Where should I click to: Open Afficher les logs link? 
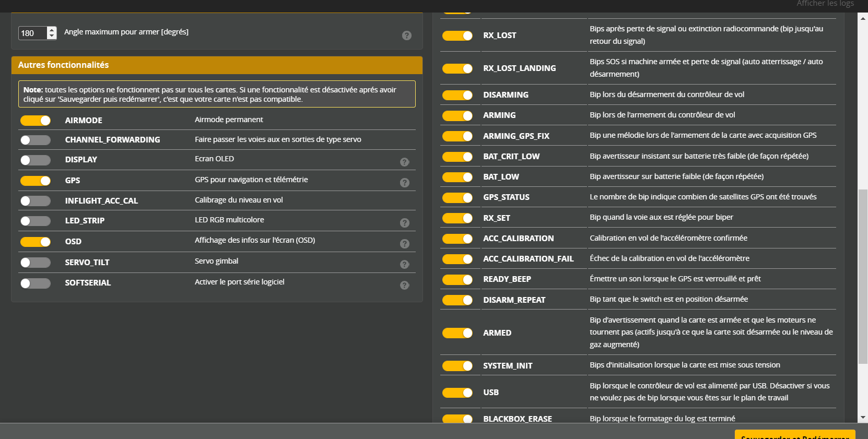[825, 4]
